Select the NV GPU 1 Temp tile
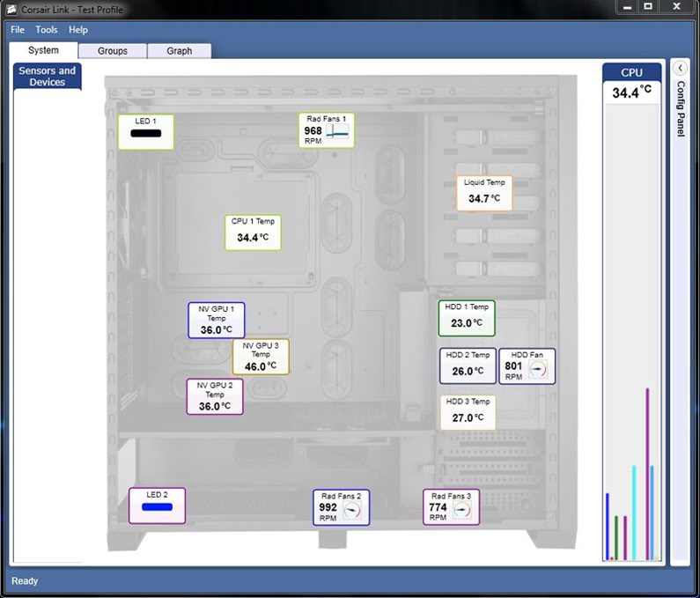The image size is (700, 598). tap(217, 321)
